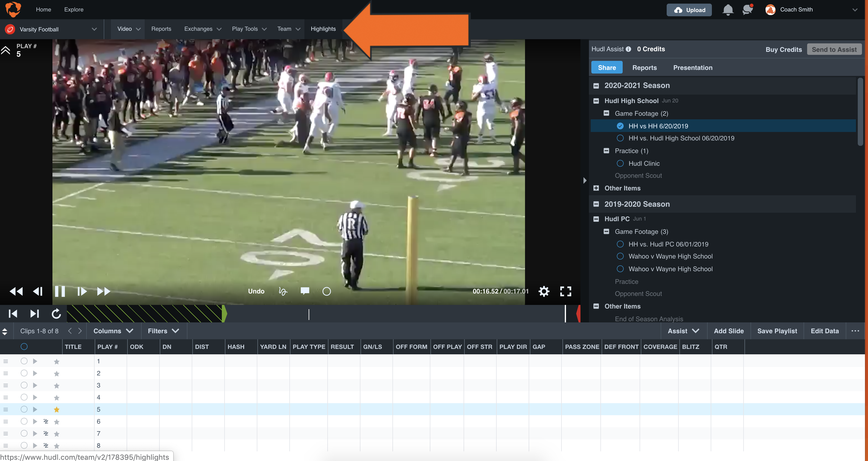Start recording with the circle record icon

pos(326,291)
